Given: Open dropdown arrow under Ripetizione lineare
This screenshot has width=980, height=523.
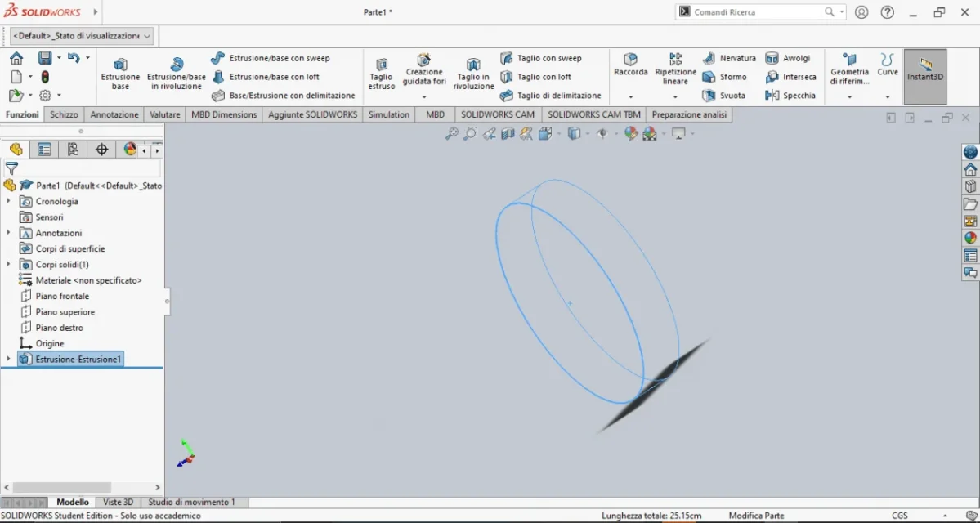Looking at the screenshot, I should 676,97.
